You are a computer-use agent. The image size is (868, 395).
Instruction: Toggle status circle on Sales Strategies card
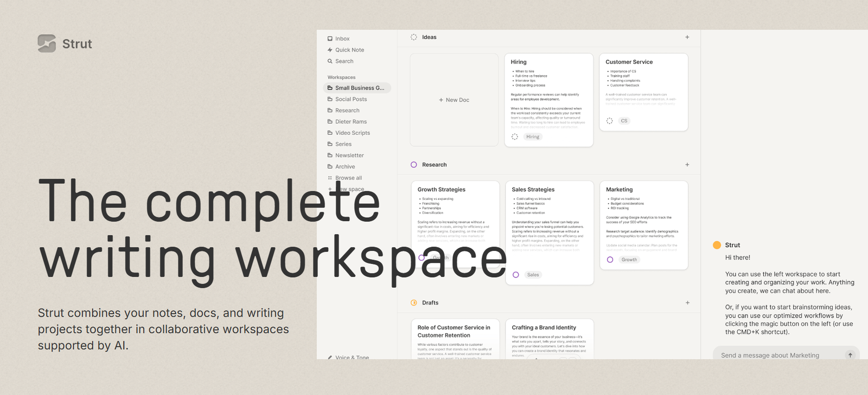tap(515, 275)
